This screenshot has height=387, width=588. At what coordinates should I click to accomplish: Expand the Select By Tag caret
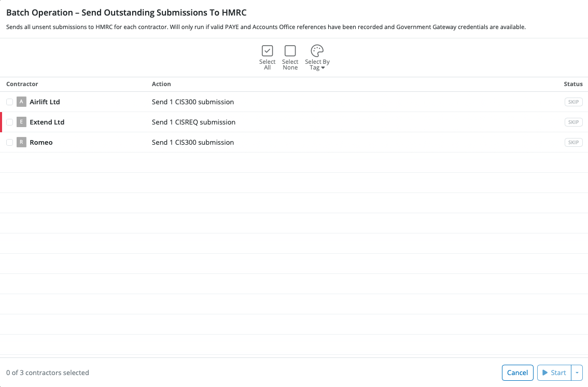tap(323, 68)
